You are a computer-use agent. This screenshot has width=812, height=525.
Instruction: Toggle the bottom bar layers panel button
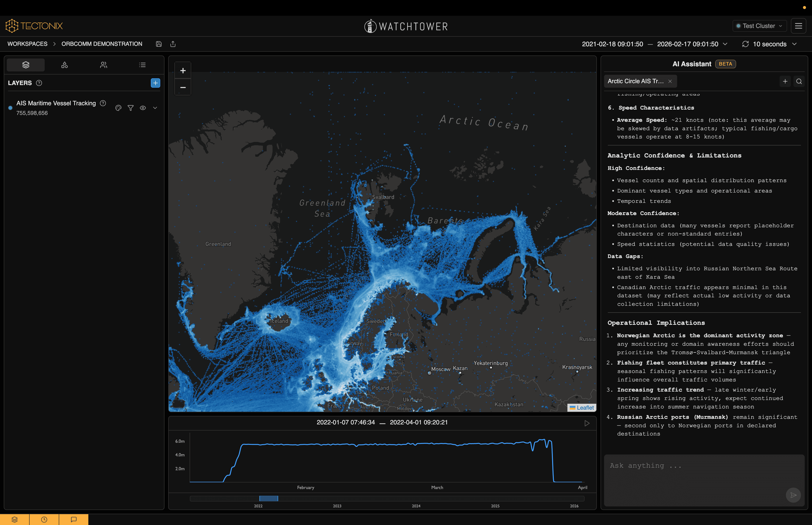coord(15,520)
